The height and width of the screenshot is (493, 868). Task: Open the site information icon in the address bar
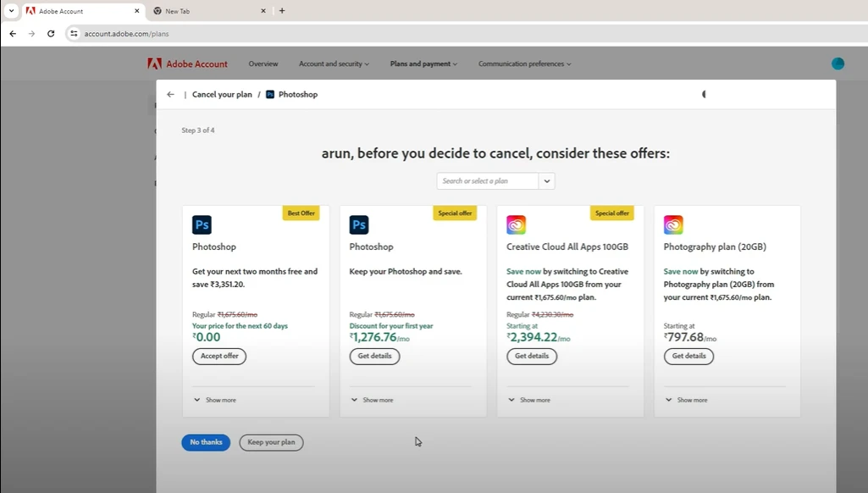[x=74, y=34]
